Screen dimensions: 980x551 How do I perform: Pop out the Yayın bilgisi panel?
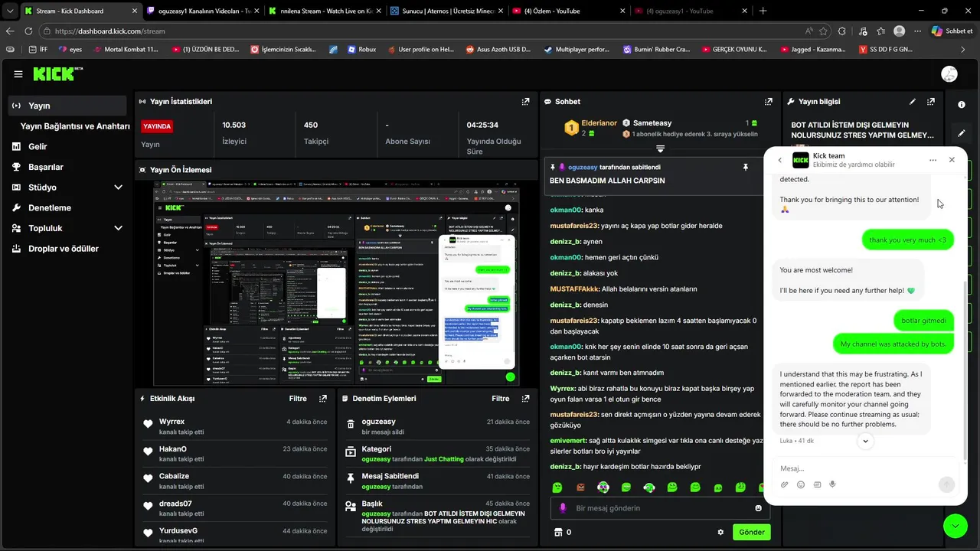point(931,101)
